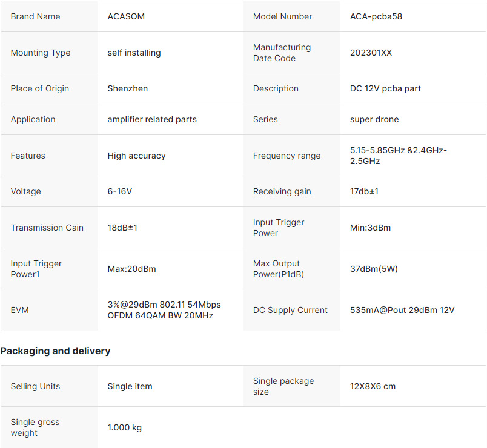Click the Frequency range label
Viewport: 487px width, 448px height.
(x=287, y=156)
